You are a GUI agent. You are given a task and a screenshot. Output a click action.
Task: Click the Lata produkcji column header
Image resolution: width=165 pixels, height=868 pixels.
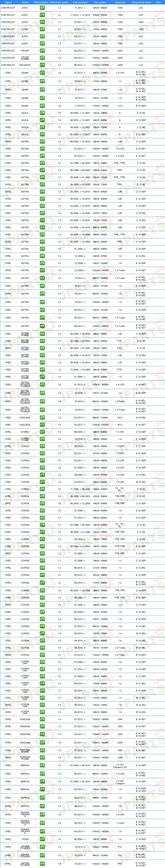coord(80,2)
